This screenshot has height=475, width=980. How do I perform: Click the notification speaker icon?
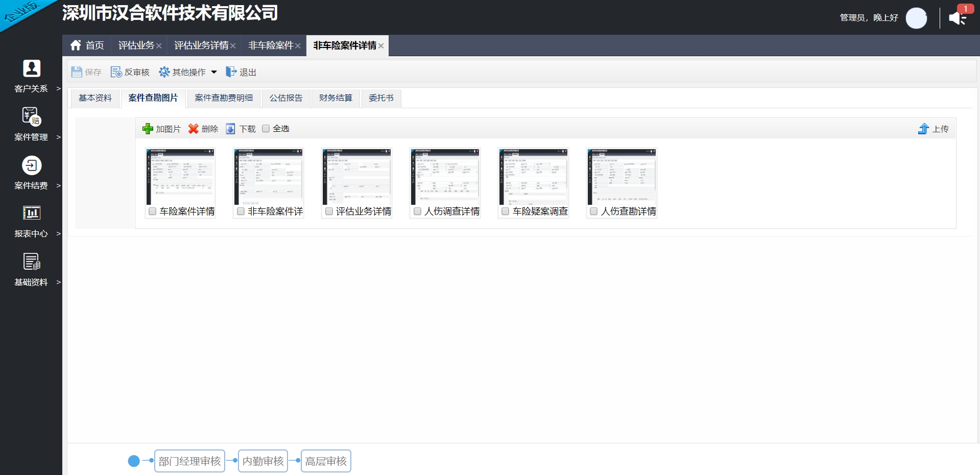coord(958,18)
